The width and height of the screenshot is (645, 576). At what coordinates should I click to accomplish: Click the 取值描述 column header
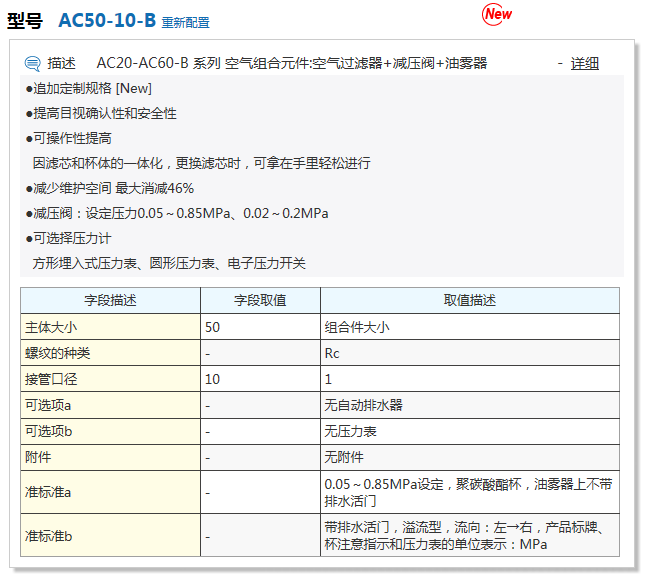coord(470,300)
